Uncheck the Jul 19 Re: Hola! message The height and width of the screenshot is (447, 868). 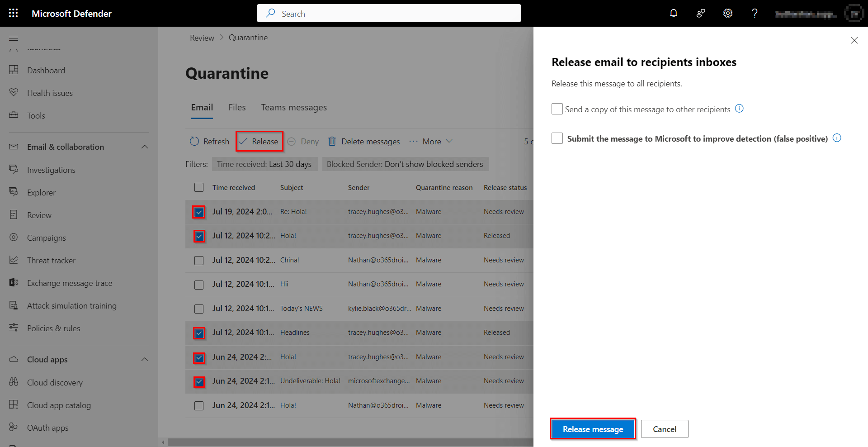pyautogui.click(x=199, y=212)
